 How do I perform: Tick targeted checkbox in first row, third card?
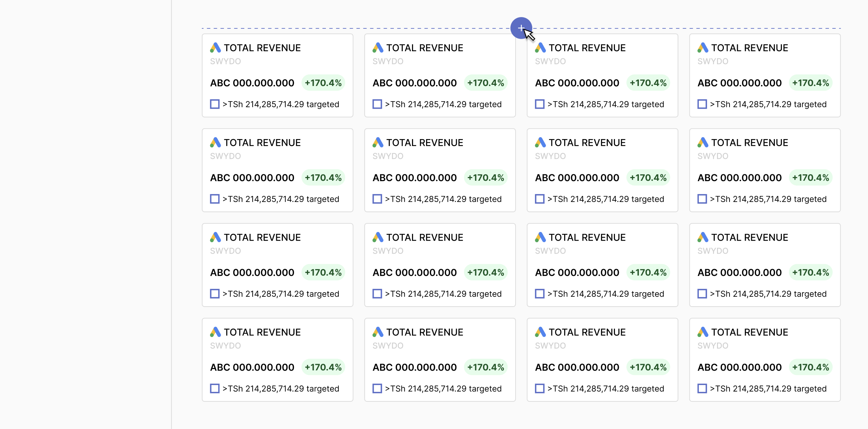[x=539, y=104]
